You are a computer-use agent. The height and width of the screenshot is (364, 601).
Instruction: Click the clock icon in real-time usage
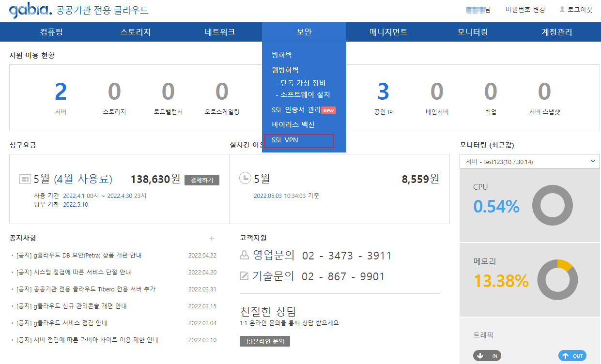coord(245,178)
